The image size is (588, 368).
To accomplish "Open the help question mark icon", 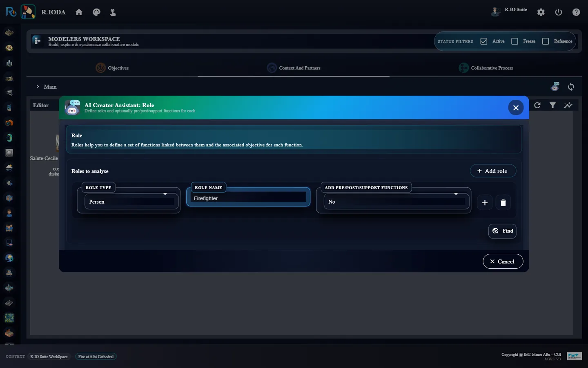I will coord(576,12).
